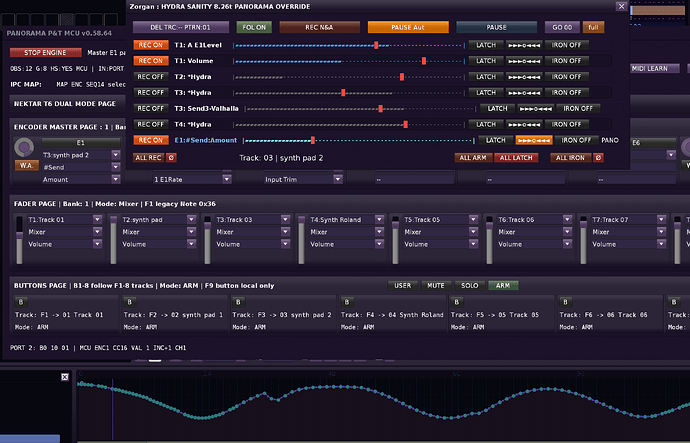Click the arrows icon in T3: Send3-Valhalla row
The width and height of the screenshot is (690, 443).
535,109
